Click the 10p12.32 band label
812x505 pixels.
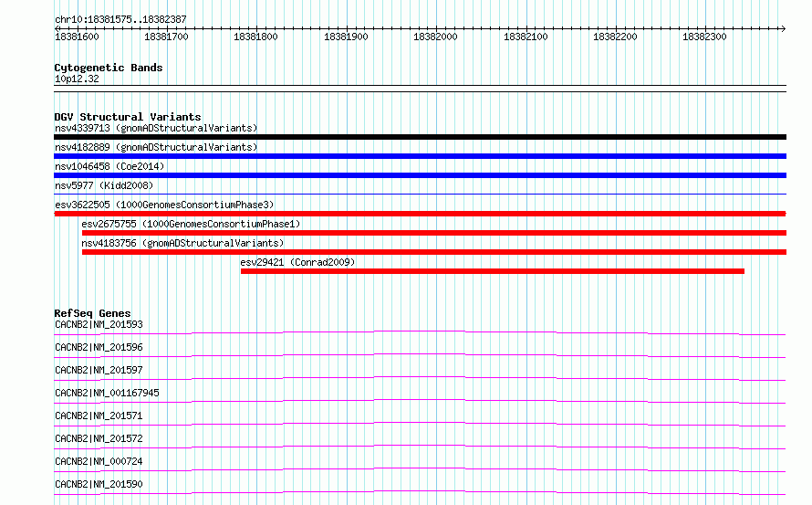[77, 79]
